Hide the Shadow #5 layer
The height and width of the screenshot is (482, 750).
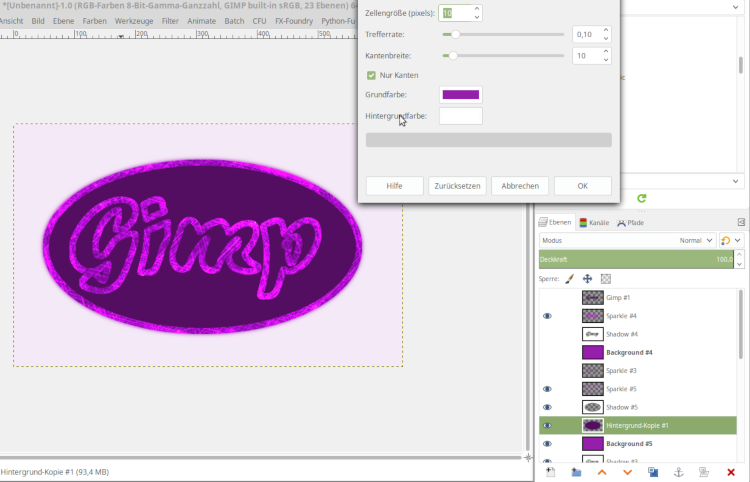click(547, 407)
